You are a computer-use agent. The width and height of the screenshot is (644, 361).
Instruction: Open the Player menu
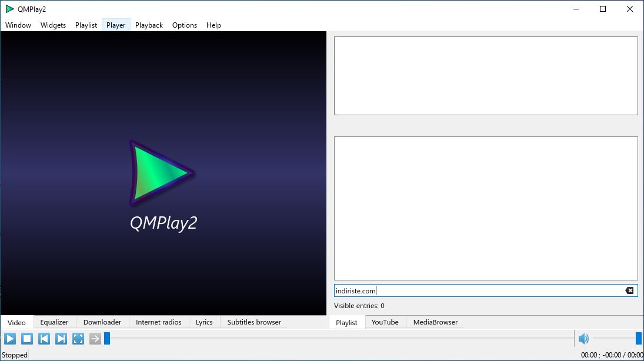point(116,25)
